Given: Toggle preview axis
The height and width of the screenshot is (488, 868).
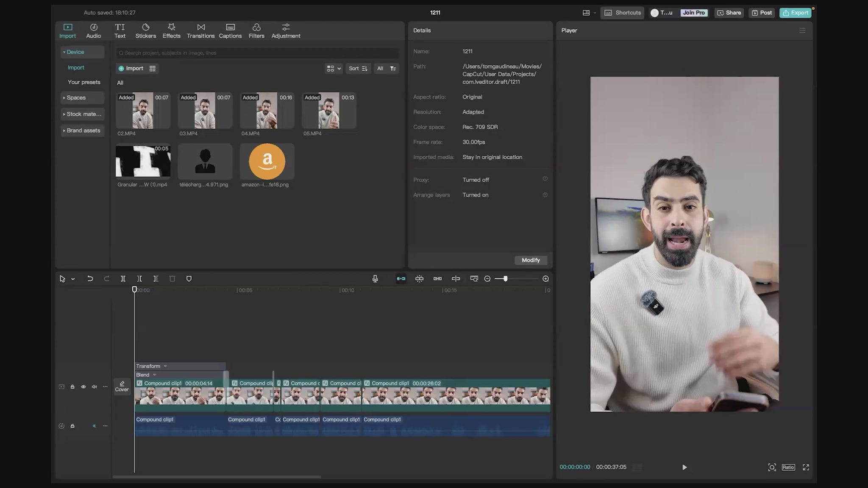Looking at the screenshot, I should click(x=456, y=279).
